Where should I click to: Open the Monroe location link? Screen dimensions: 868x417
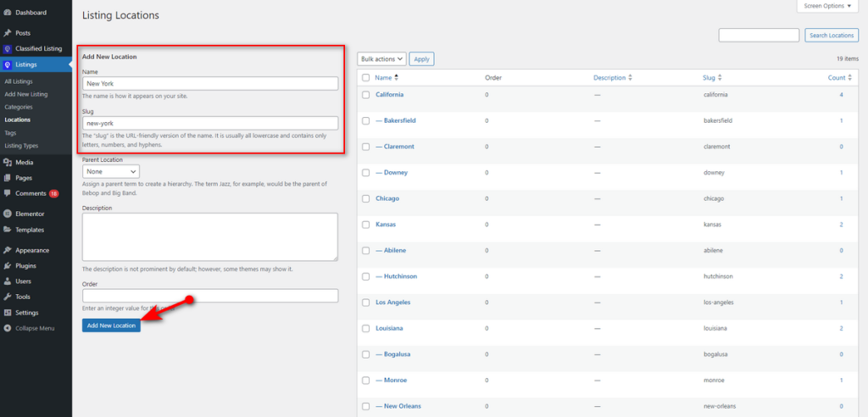tap(393, 381)
